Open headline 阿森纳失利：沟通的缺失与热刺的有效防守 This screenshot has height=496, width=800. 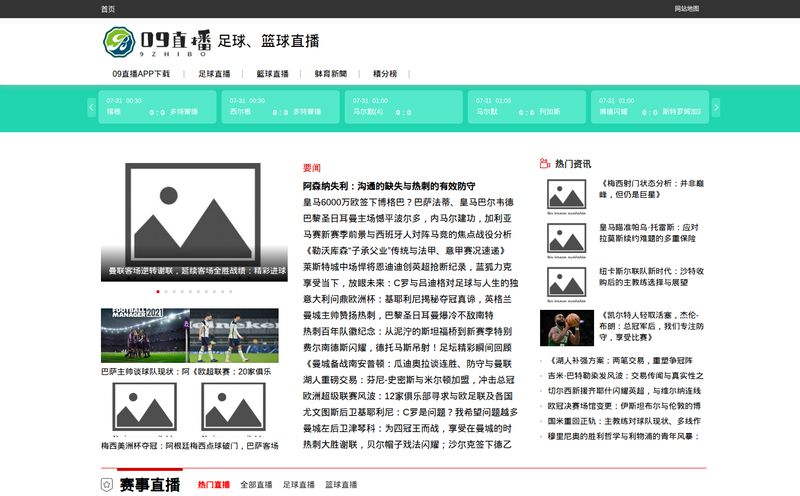pyautogui.click(x=389, y=186)
